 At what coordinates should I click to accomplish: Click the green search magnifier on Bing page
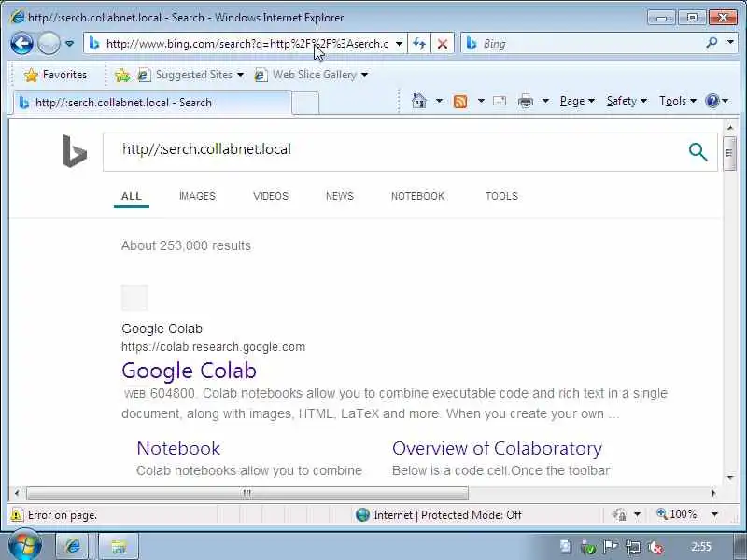pyautogui.click(x=698, y=152)
